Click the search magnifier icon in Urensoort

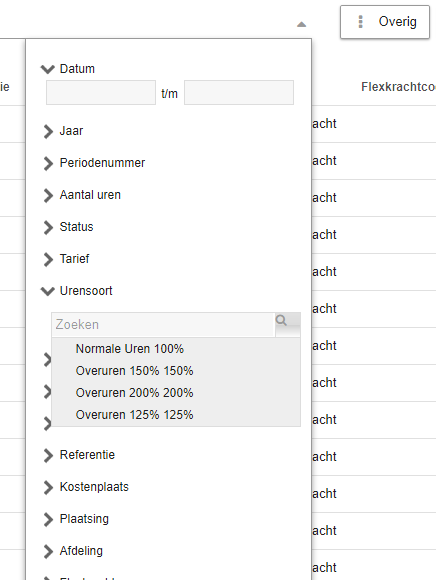[281, 320]
